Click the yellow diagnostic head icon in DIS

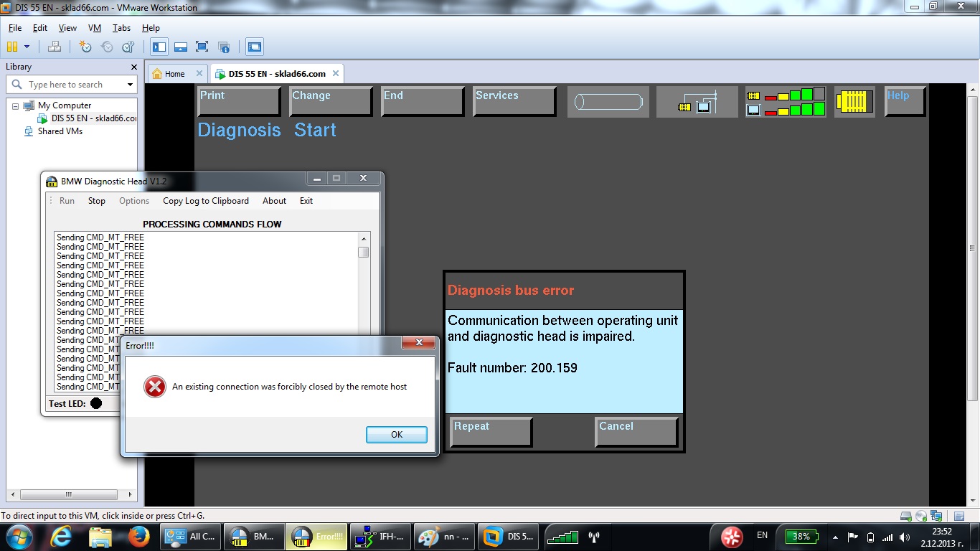(x=854, y=102)
